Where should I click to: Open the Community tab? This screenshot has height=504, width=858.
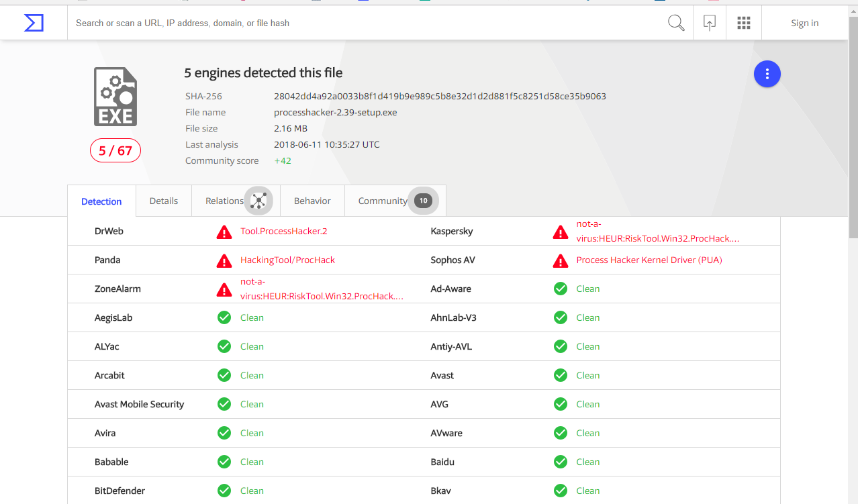[383, 201]
